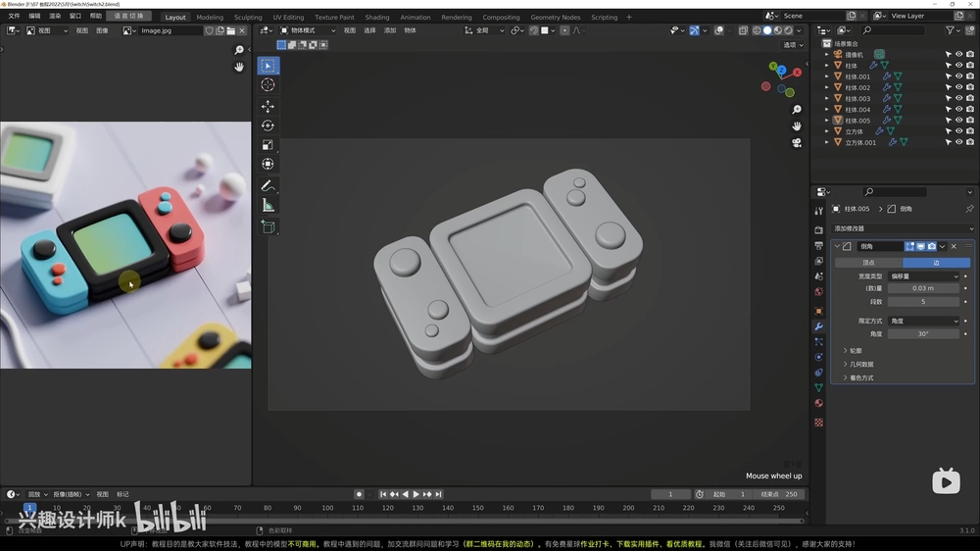The width and height of the screenshot is (980, 551).
Task: Open the Object properties tab
Action: pyautogui.click(x=818, y=311)
